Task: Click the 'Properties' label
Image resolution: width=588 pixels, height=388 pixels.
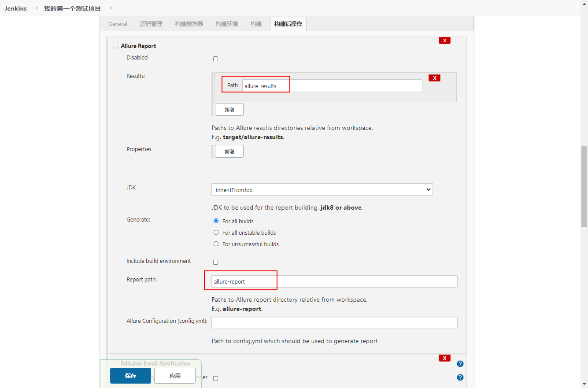Action: click(139, 149)
